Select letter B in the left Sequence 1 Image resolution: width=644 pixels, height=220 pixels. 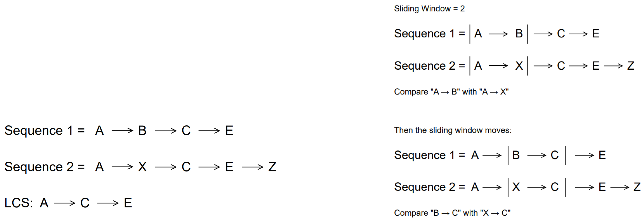pos(142,130)
